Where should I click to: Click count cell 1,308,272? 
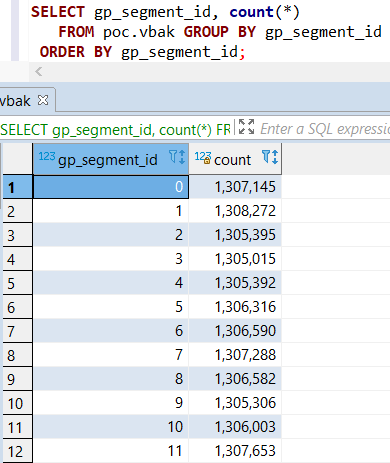(x=235, y=211)
